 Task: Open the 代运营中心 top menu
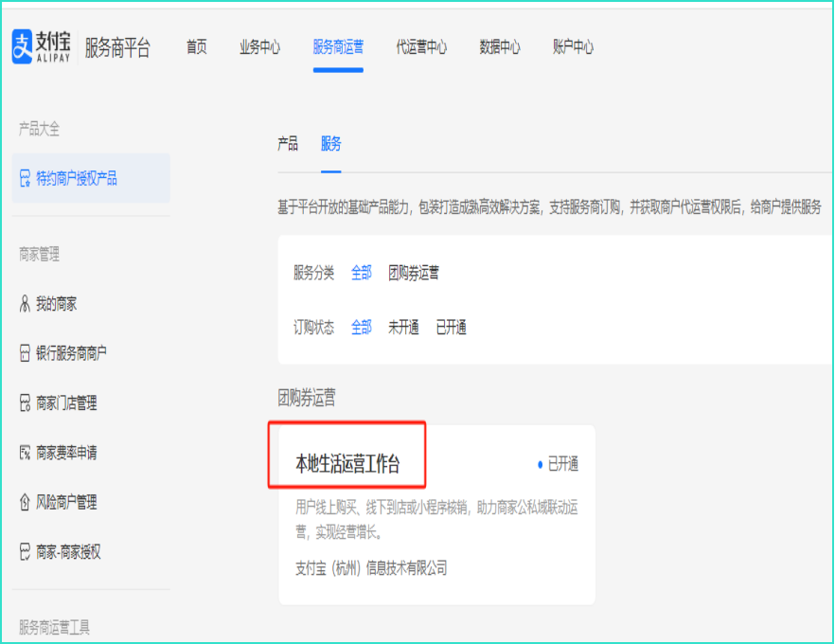pos(421,47)
